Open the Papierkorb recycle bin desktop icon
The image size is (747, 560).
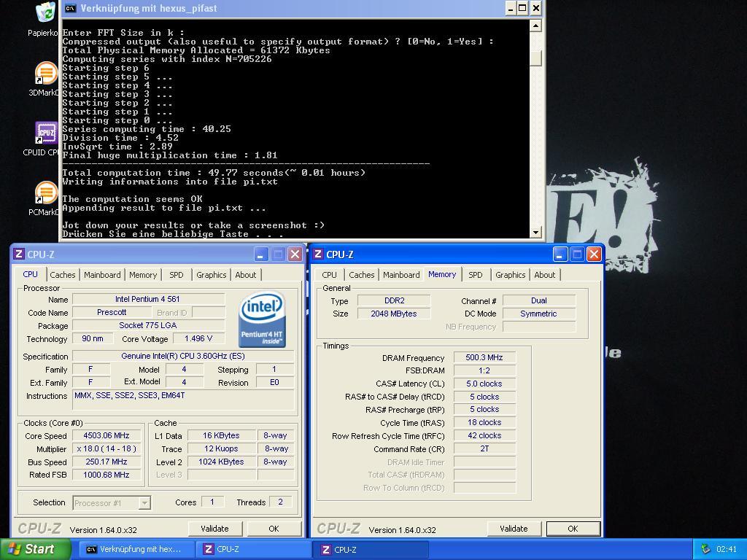[x=46, y=13]
